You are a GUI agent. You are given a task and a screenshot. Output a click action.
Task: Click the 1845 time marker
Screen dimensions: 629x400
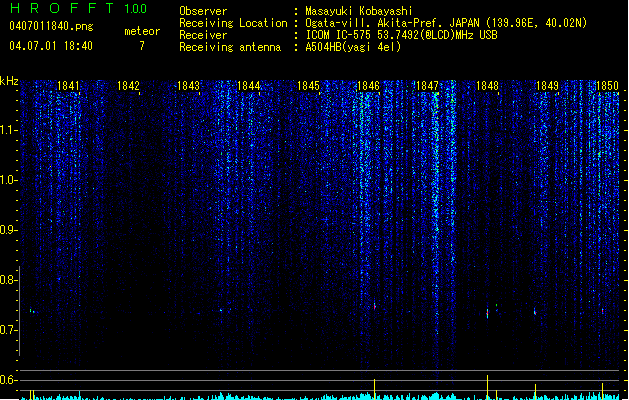pyautogui.click(x=308, y=86)
